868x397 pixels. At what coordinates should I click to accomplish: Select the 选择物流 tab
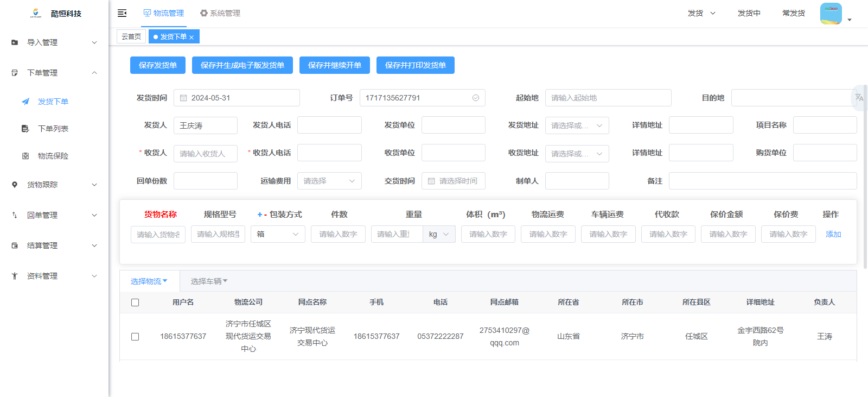pos(149,281)
